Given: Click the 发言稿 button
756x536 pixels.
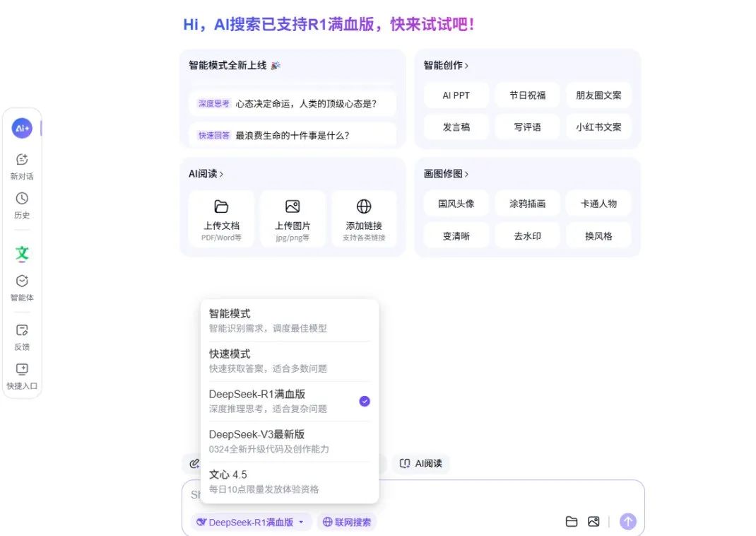Looking at the screenshot, I should click(456, 127).
